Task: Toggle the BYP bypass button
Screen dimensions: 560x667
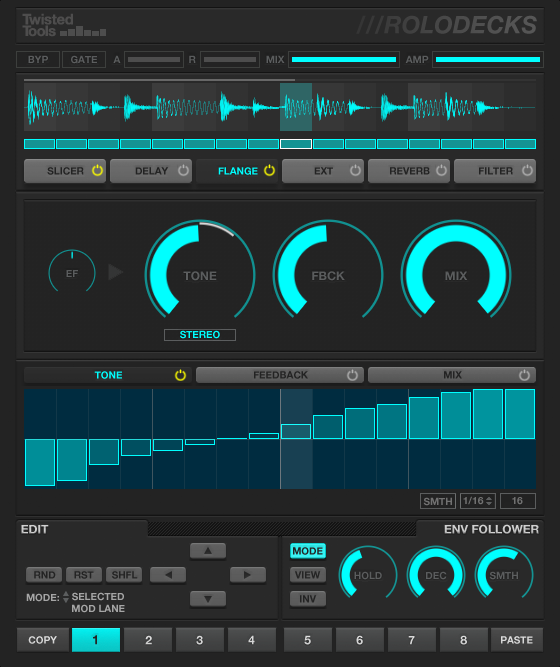Action: [x=38, y=60]
